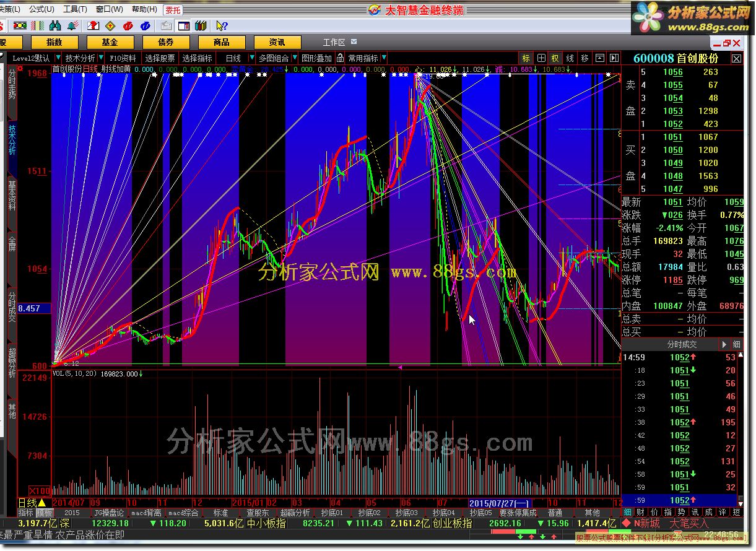Click the skip-to-end arrow chart icon

614,58
